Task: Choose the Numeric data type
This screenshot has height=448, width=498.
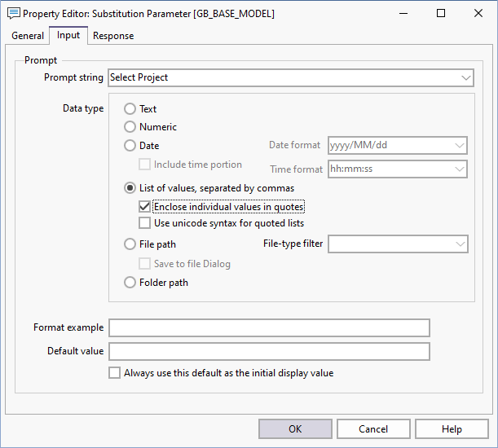Action: 130,127
